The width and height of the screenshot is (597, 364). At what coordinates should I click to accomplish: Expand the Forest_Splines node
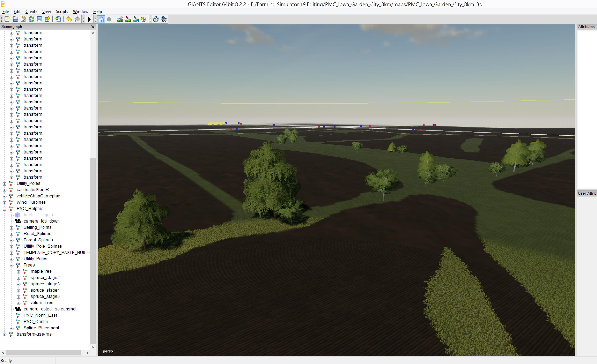(11, 241)
